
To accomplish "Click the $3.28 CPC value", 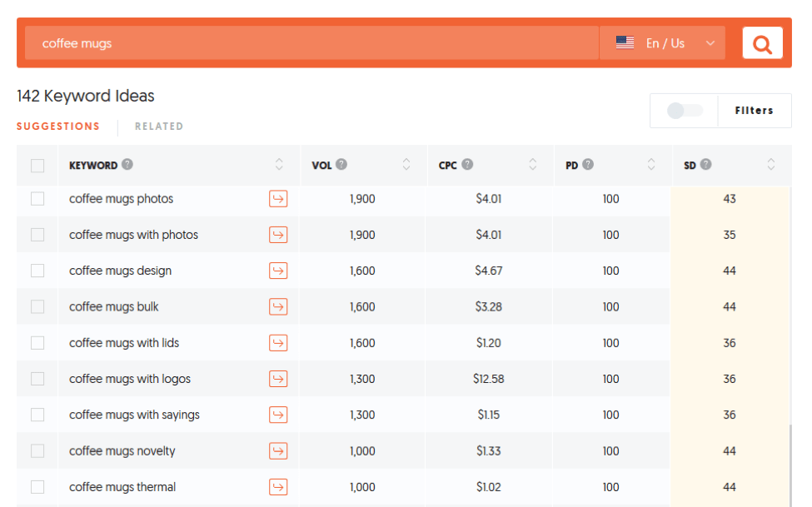I will click(488, 306).
